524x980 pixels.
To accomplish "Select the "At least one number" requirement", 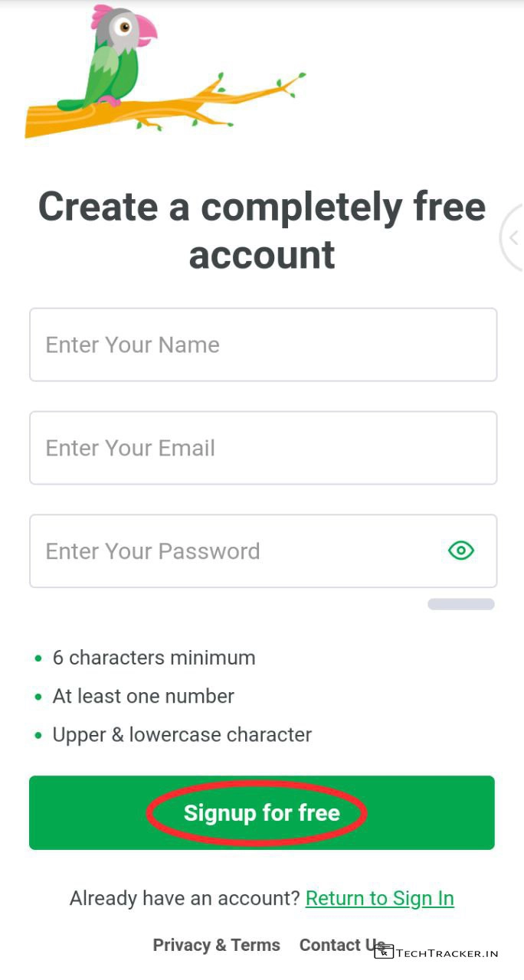I will point(143,696).
